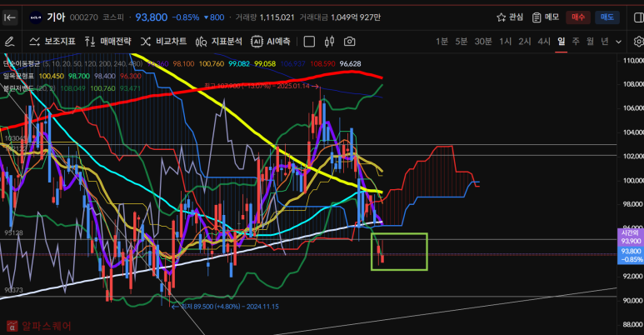The height and width of the screenshot is (335, 644).
Task: Open the 메모 memo note
Action: [x=546, y=17]
